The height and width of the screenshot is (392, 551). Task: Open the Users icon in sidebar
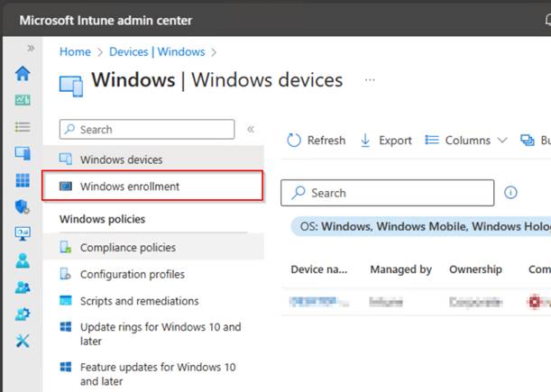23,261
